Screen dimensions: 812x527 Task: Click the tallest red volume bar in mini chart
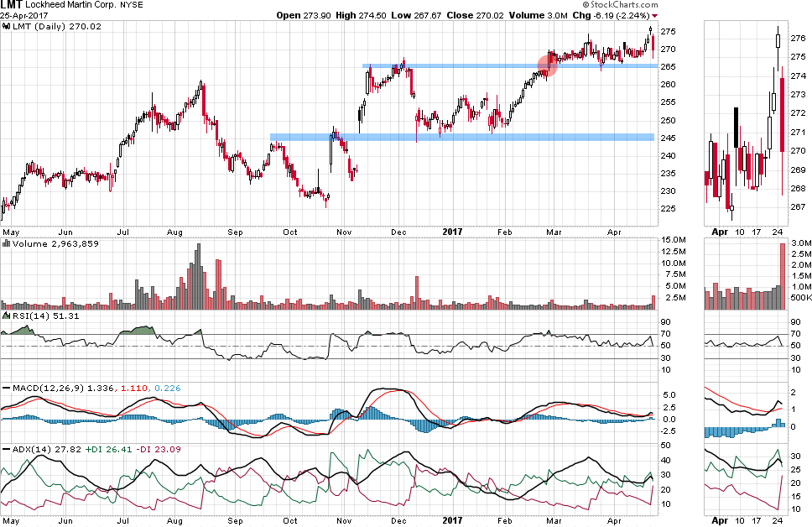pos(783,276)
